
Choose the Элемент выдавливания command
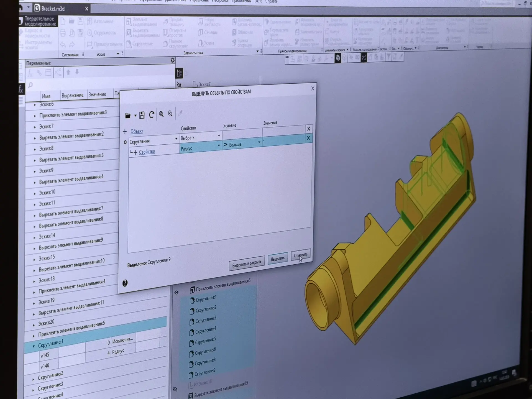click(141, 22)
